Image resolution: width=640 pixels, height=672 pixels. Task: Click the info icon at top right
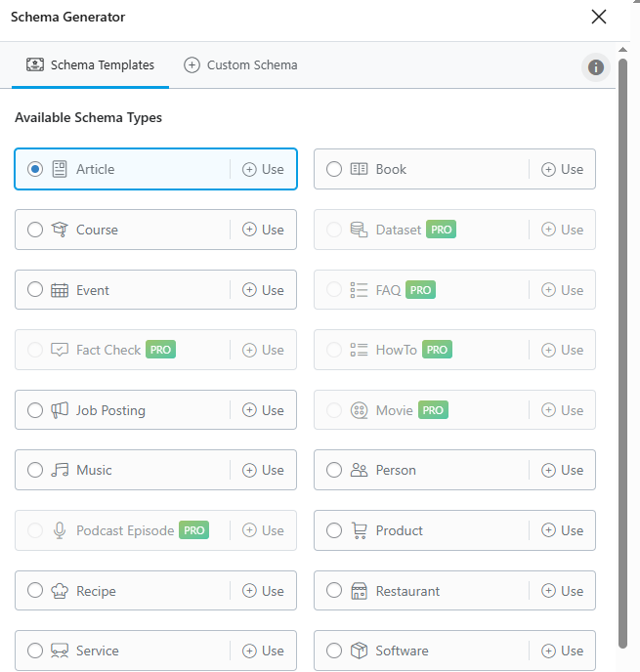coord(595,67)
